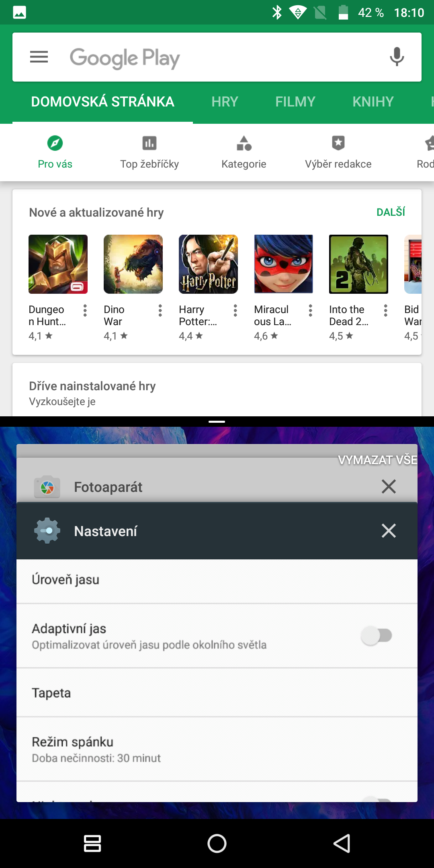Tap VYMAZAT VŠE to clear recents
This screenshot has width=434, height=868.
378,460
